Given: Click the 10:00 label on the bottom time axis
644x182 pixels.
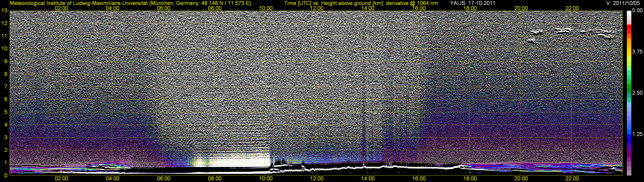Looking at the screenshot, I should coord(266,179).
